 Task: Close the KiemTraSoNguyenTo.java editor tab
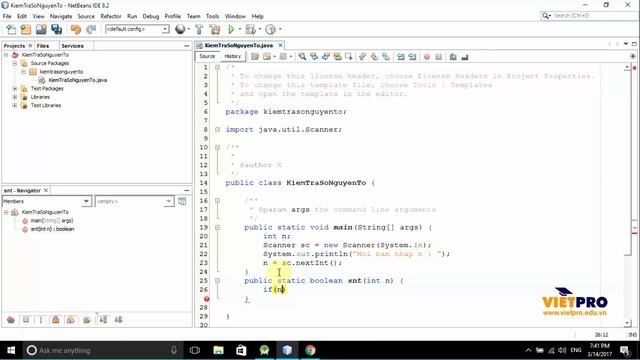tap(280, 45)
